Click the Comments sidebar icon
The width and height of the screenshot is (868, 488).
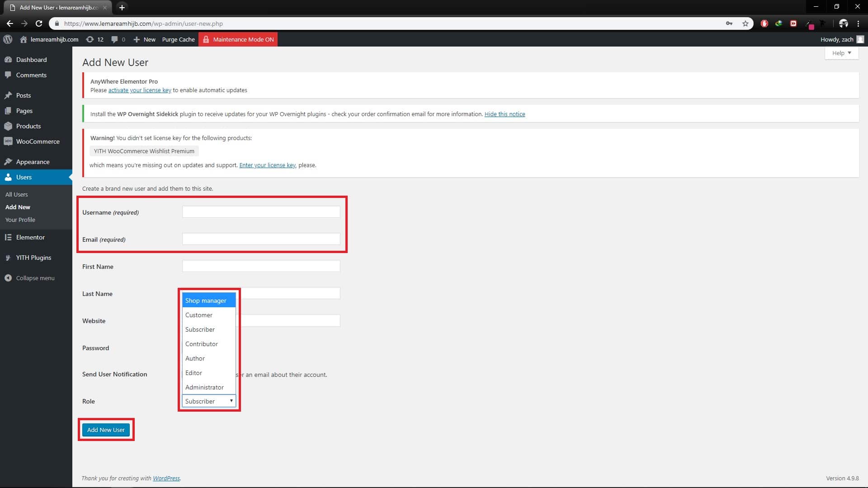(x=8, y=75)
